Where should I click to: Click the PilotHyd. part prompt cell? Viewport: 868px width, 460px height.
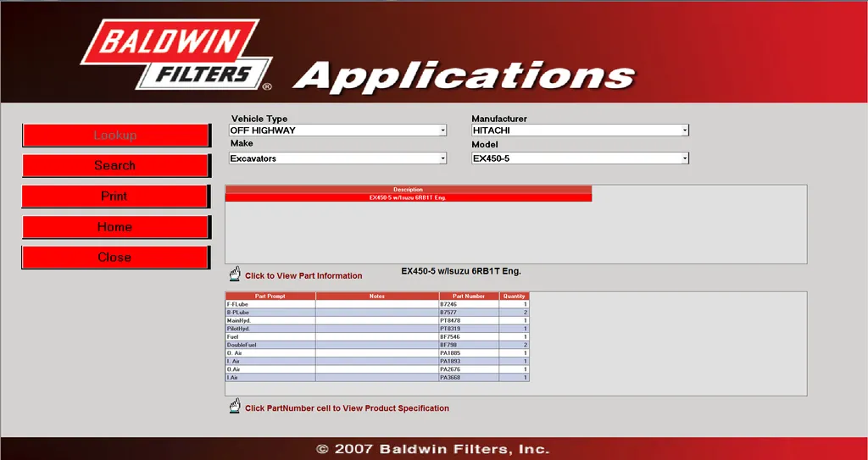coord(270,329)
